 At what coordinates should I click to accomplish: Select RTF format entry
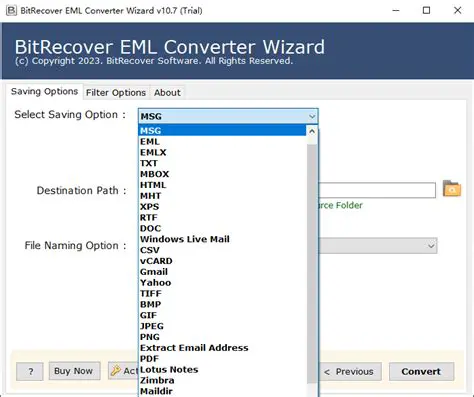pos(222,217)
